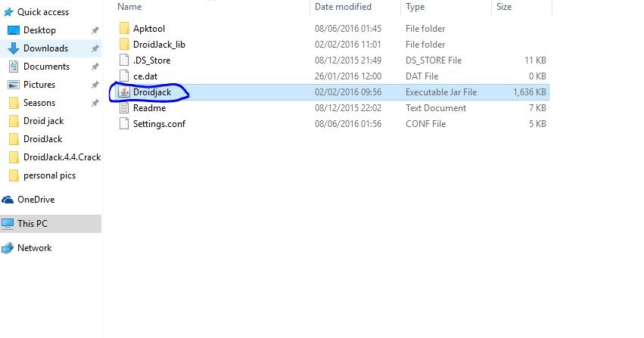The image size is (644, 338).
Task: Click the Downloads arrow icon in sidebar
Action: [x=14, y=48]
